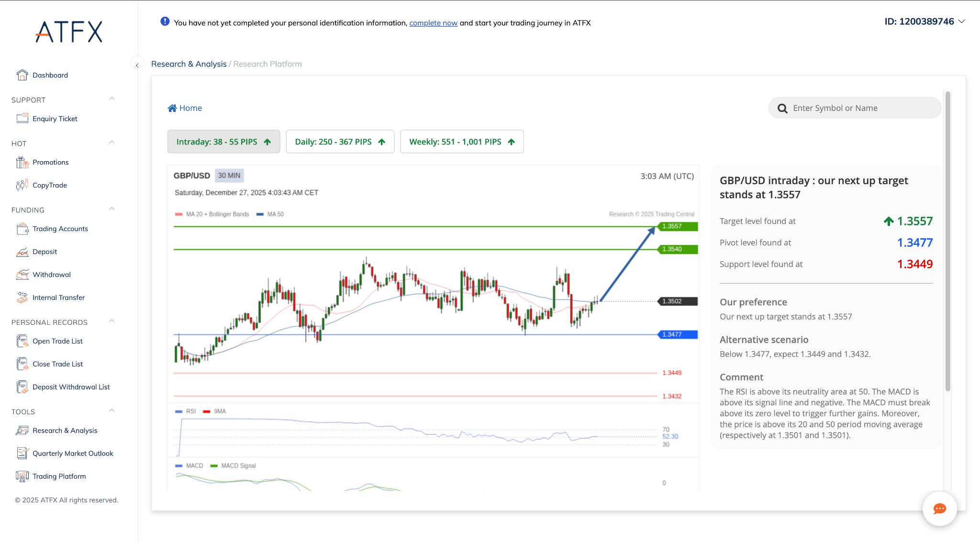
Task: Go to Promotions in the sidebar
Action: pyautogui.click(x=51, y=162)
